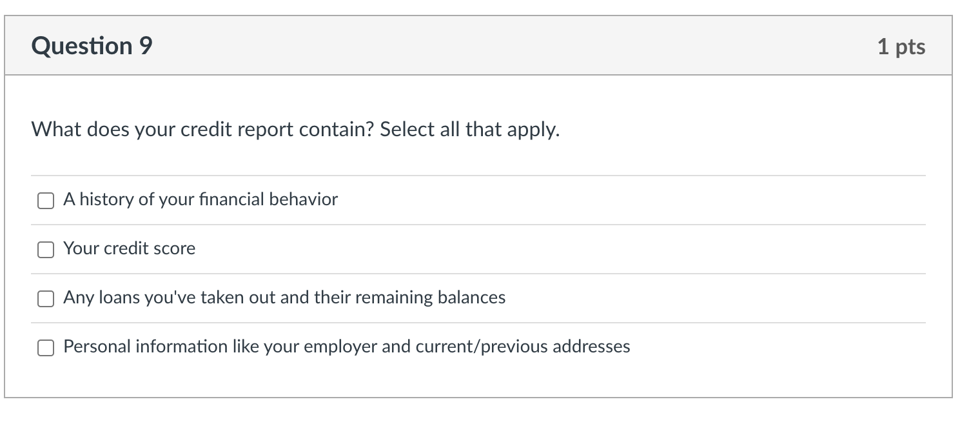Click the gray question header bar
Image resolution: width=980 pixels, height=426 pixels.
(490, 45)
